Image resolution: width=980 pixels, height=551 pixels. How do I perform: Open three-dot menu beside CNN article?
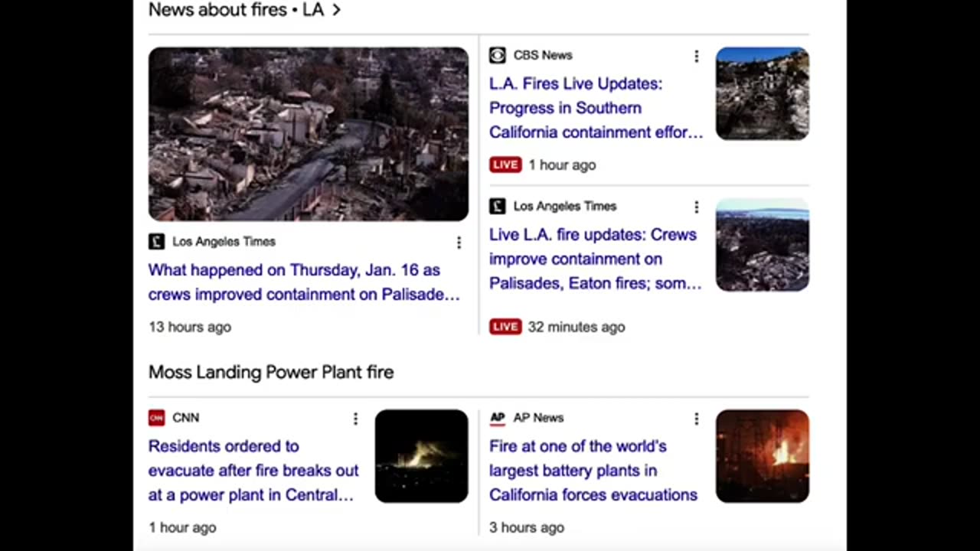pos(355,419)
